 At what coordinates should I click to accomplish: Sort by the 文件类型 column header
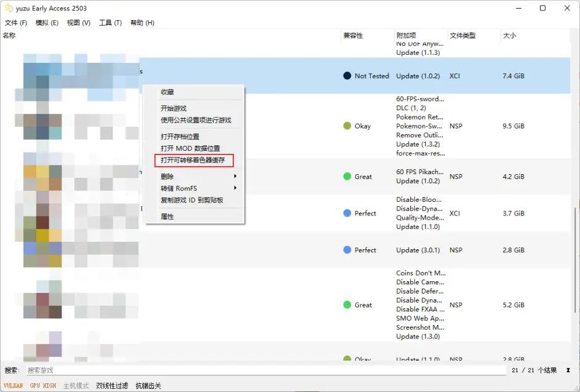[x=462, y=36]
